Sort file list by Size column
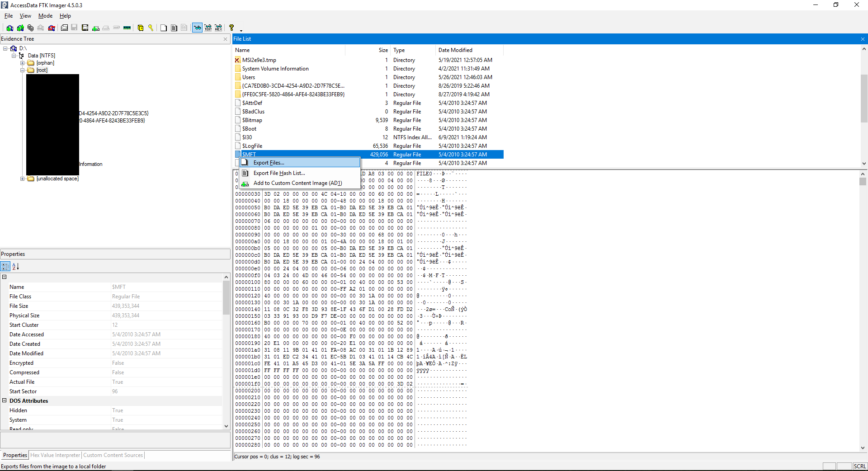Screen dimensions: 868x471 [368, 50]
